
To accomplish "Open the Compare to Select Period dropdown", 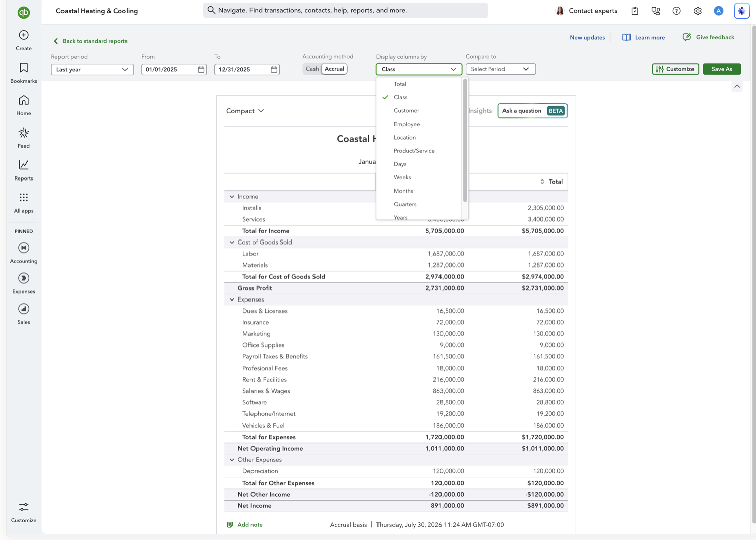I will click(500, 69).
